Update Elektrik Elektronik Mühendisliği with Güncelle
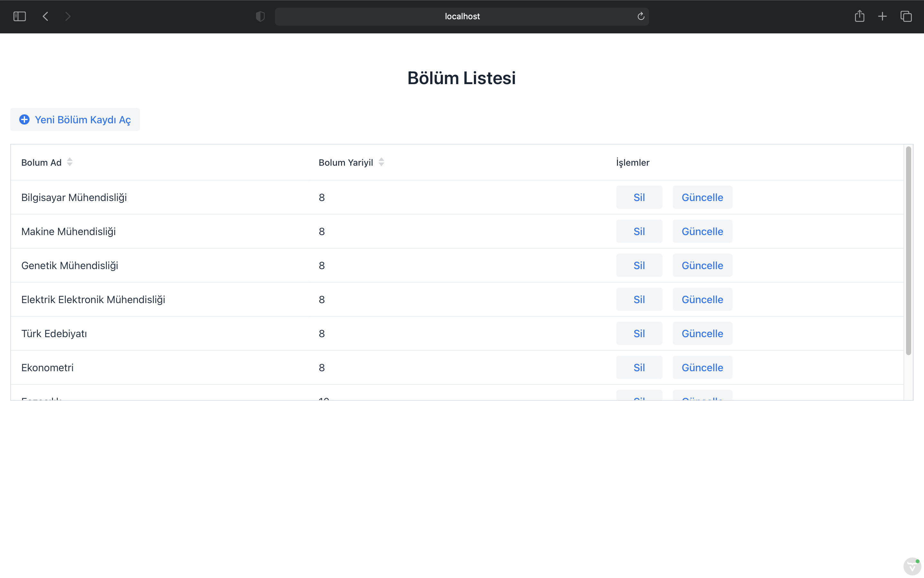The height and width of the screenshot is (578, 924). pyautogui.click(x=702, y=299)
